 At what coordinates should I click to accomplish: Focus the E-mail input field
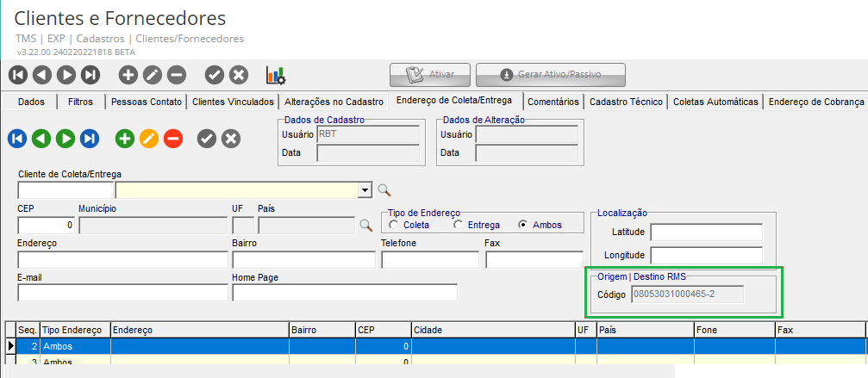point(123,293)
